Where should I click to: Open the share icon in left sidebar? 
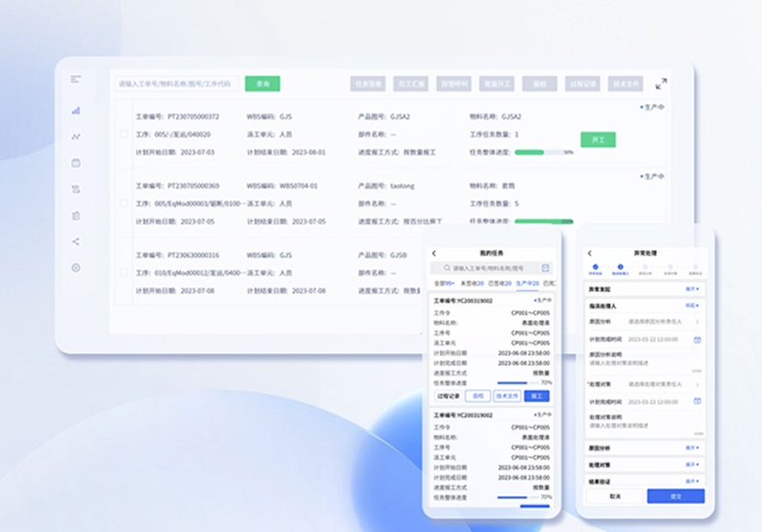(76, 241)
